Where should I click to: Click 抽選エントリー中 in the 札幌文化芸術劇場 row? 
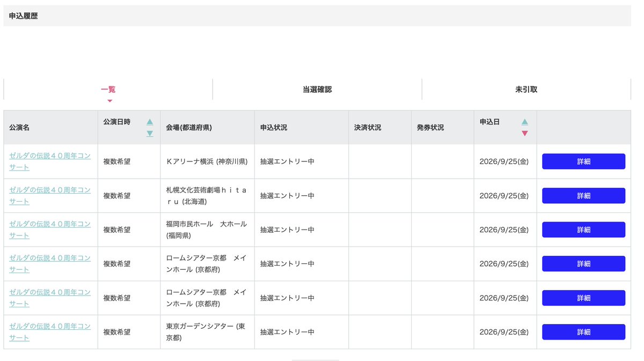(287, 196)
